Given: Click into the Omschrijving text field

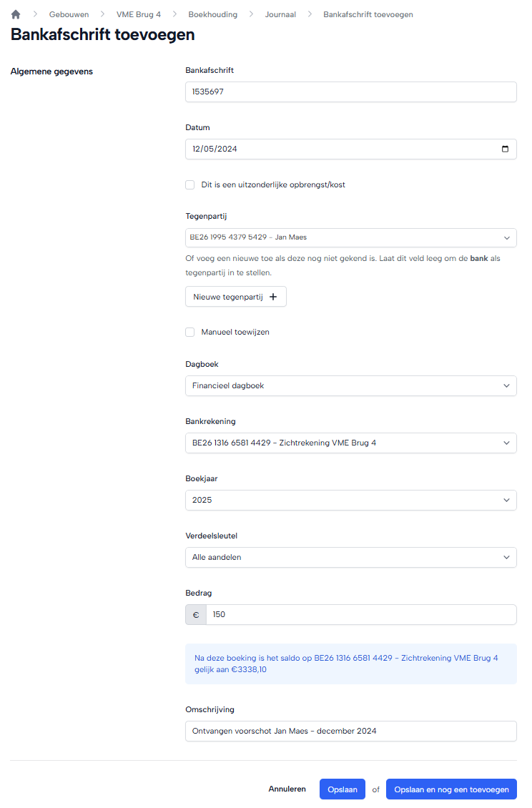Looking at the screenshot, I should pyautogui.click(x=350, y=731).
